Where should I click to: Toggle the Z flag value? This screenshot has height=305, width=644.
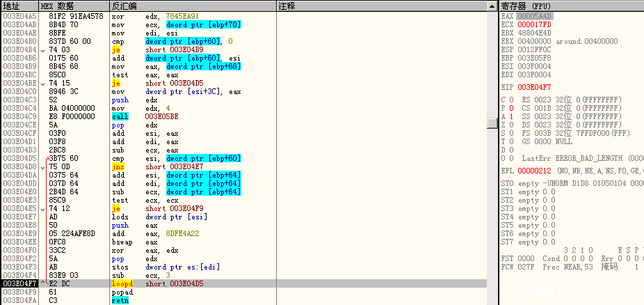click(x=512, y=125)
